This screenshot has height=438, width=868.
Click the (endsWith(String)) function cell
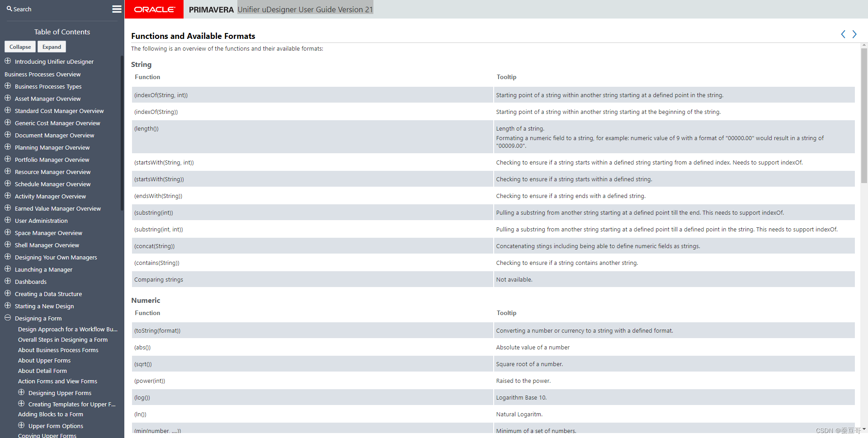point(312,196)
